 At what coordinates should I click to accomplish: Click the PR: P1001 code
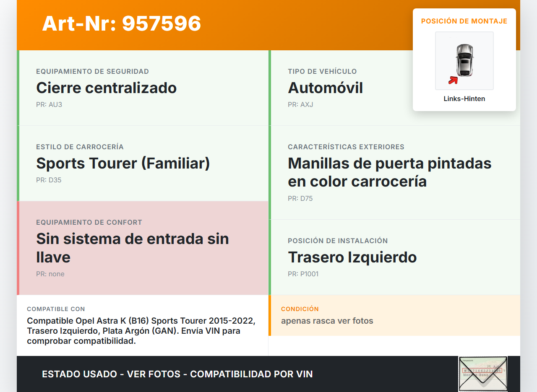click(x=303, y=274)
